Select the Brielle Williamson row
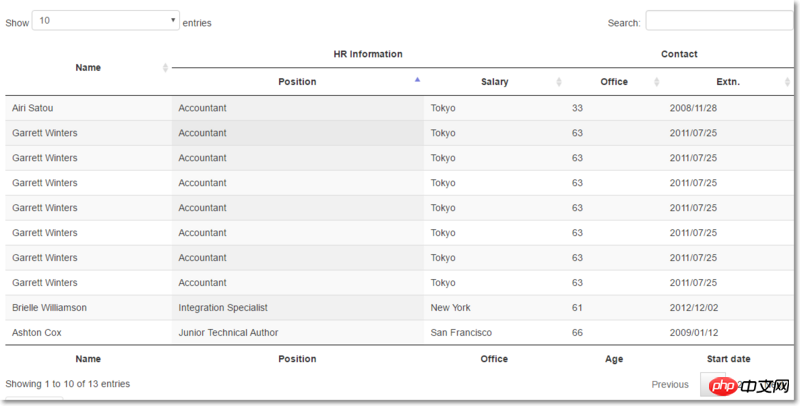 399,308
